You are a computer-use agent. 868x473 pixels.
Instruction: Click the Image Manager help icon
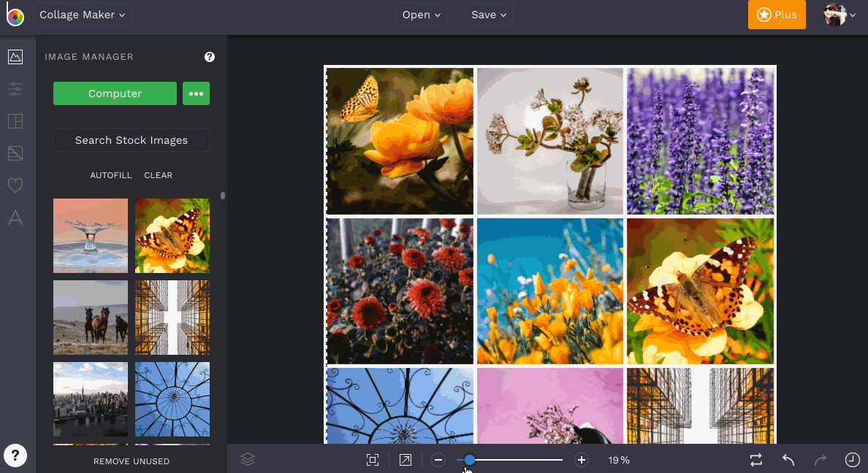pyautogui.click(x=209, y=56)
